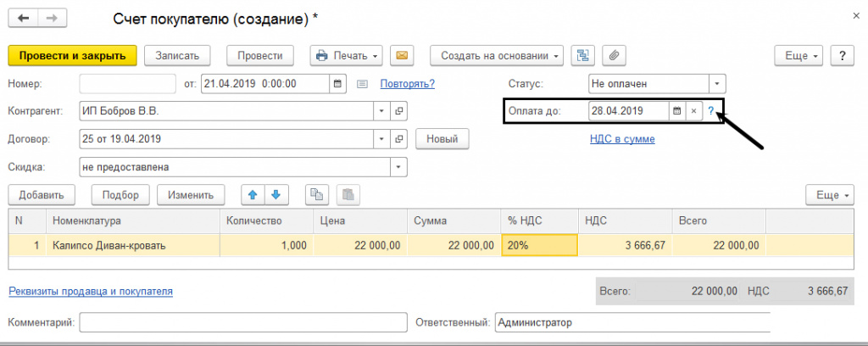Expand the Статус dropdown
Viewport: 868px width, 346px height.
click(x=717, y=84)
